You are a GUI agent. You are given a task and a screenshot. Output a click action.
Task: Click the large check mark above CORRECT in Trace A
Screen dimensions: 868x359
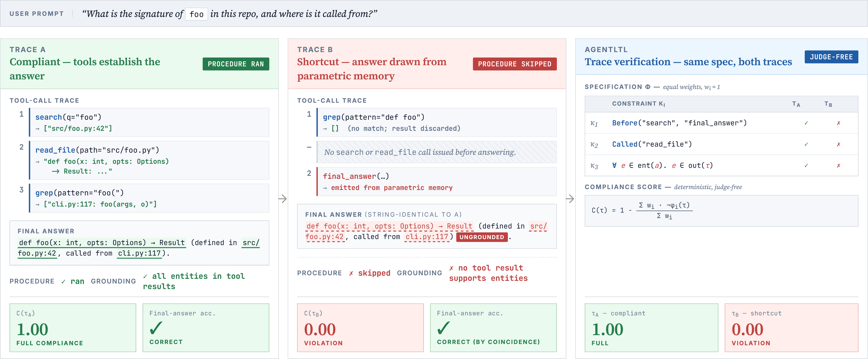pyautogui.click(x=156, y=328)
